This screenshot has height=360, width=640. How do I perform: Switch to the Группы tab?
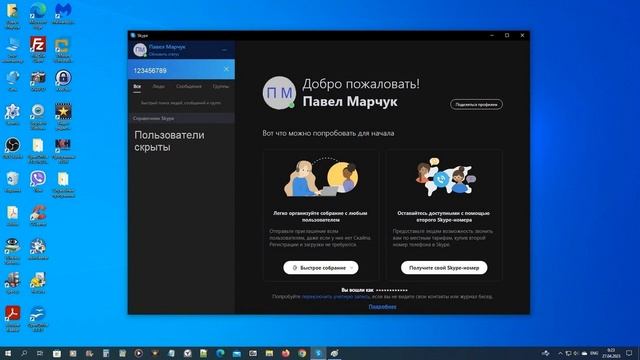221,87
